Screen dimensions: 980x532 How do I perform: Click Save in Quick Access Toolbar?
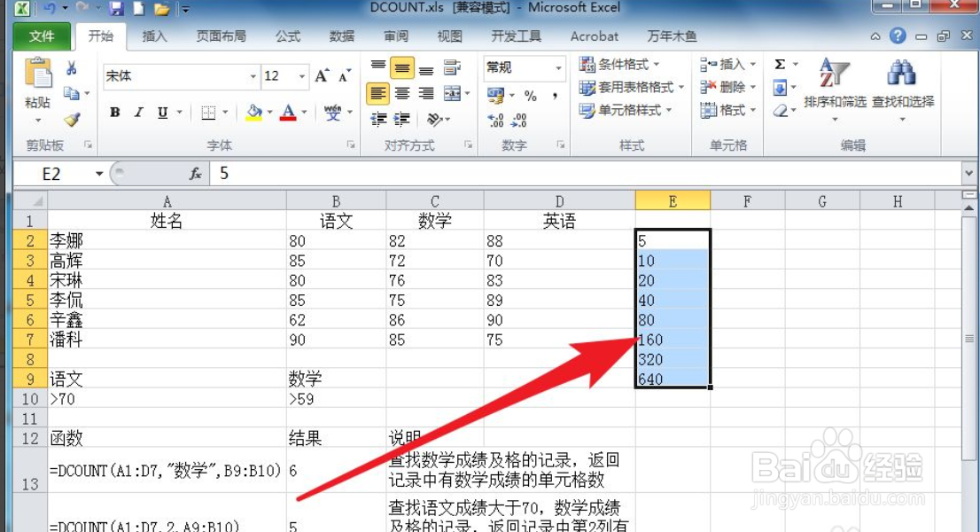(117, 8)
